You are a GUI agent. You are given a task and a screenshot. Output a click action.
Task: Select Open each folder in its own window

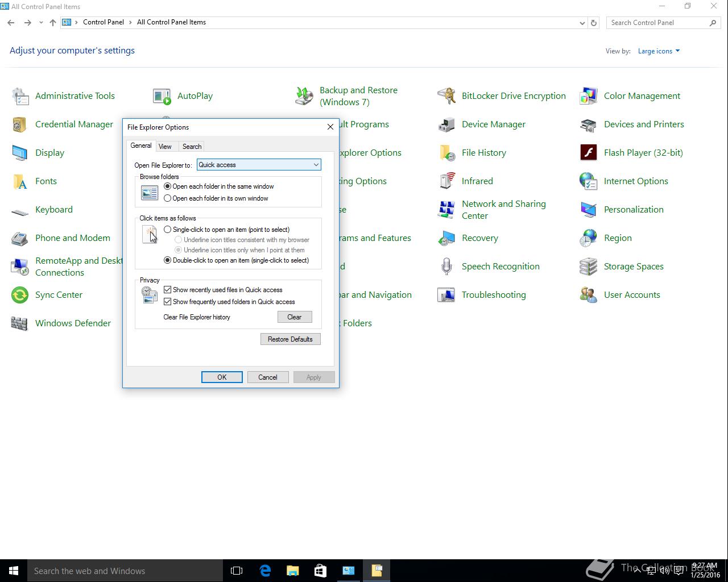[167, 198]
